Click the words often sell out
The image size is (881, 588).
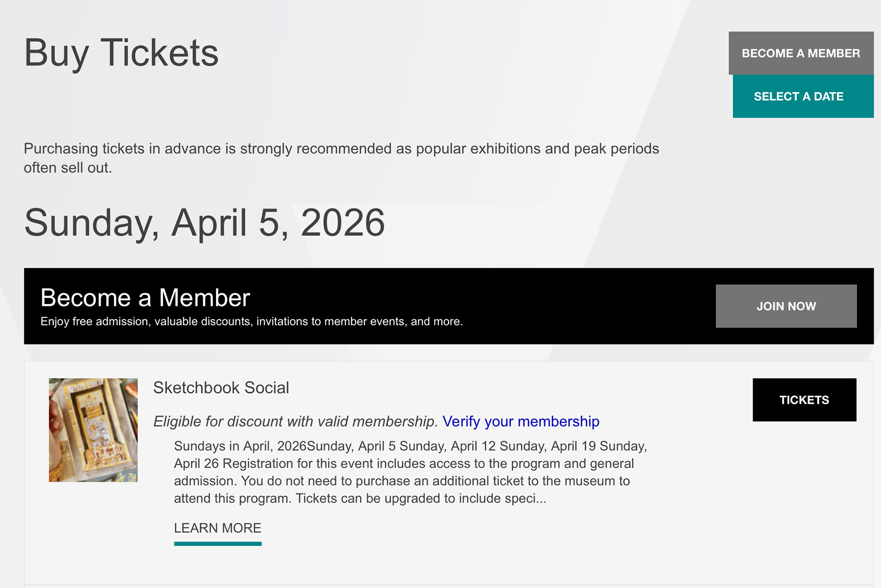pyautogui.click(x=67, y=168)
